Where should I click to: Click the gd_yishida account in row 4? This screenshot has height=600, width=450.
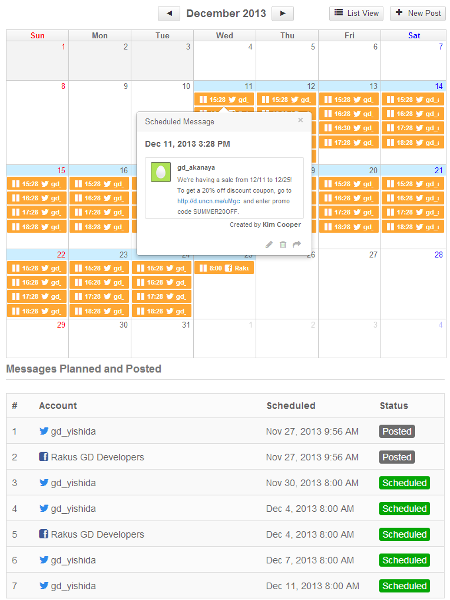pyautogui.click(x=73, y=509)
